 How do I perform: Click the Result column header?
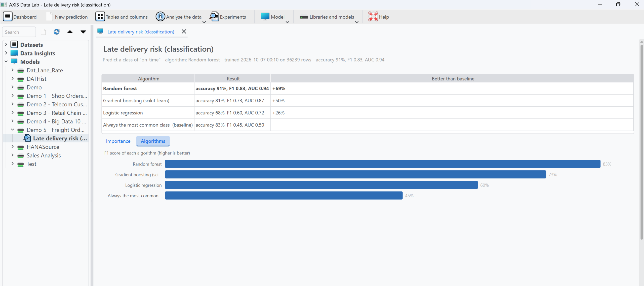click(x=233, y=79)
